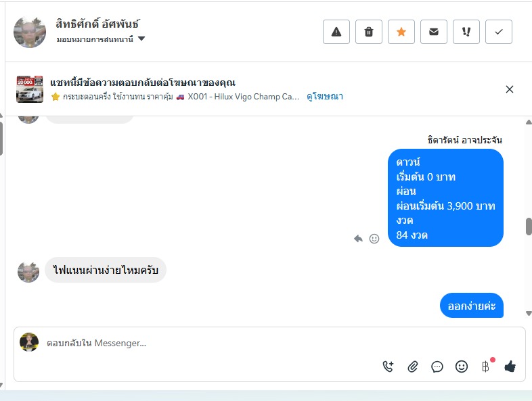
Task: Delete conversation using trash icon
Action: (369, 32)
